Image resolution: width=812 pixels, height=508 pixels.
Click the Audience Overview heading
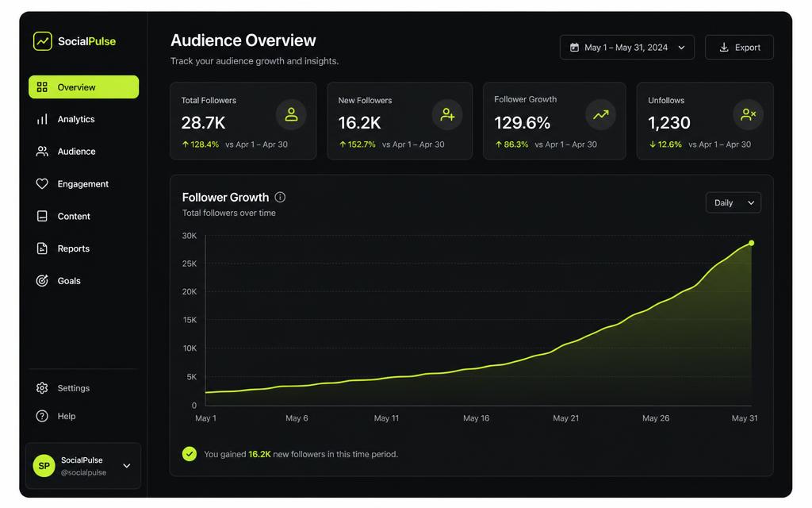243,40
